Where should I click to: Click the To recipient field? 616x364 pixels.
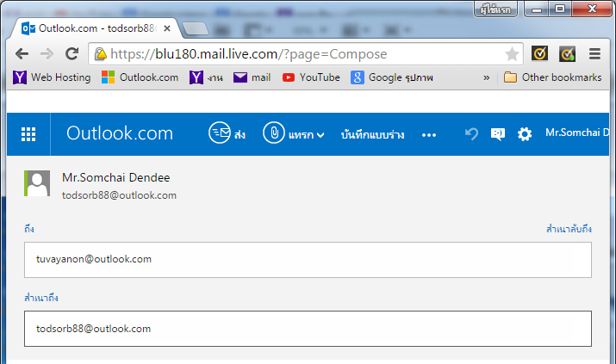308,259
